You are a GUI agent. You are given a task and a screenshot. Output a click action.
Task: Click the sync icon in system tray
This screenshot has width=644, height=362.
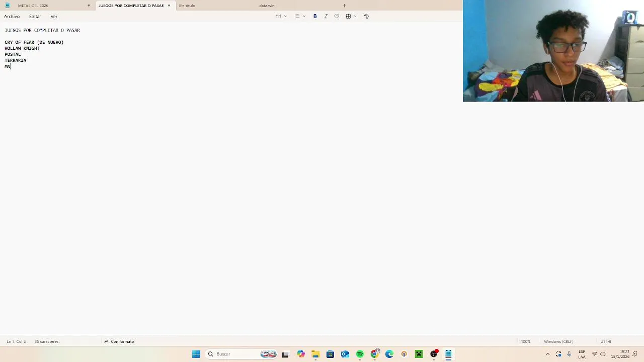[x=558, y=354]
